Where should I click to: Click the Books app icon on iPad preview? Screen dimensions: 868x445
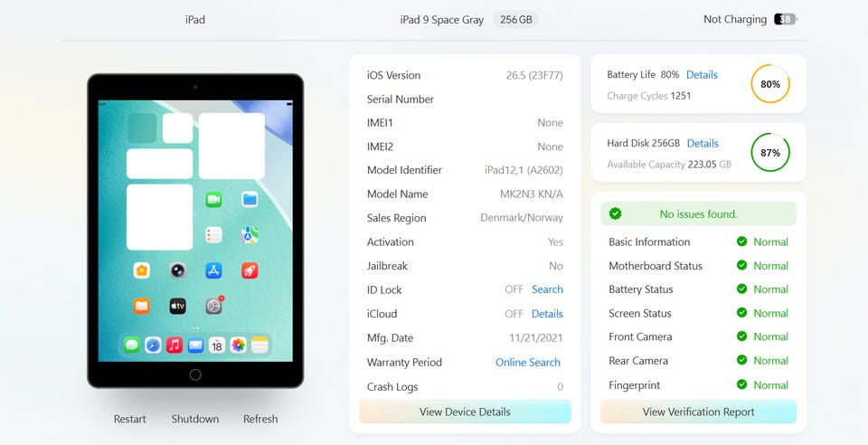(142, 306)
